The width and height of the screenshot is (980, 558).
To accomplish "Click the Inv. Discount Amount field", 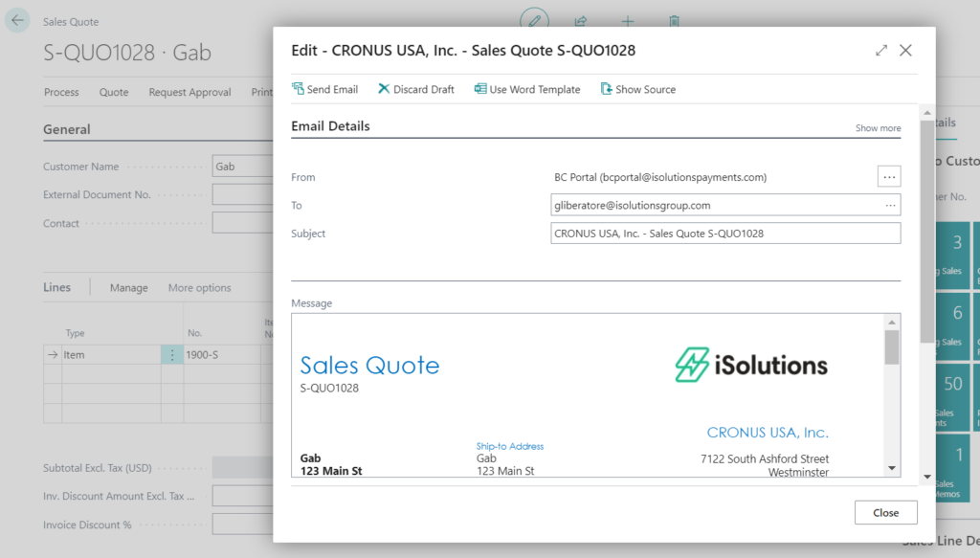I will [x=242, y=496].
